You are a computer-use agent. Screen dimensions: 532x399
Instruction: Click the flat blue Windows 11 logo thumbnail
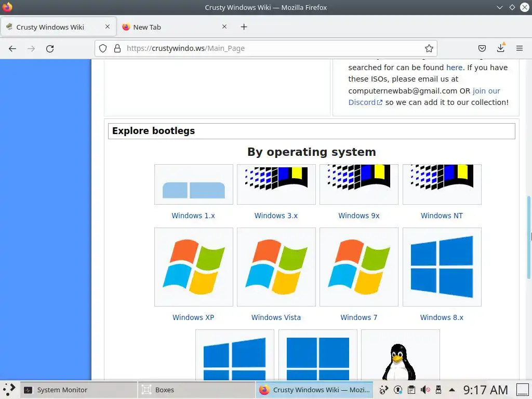(x=318, y=355)
